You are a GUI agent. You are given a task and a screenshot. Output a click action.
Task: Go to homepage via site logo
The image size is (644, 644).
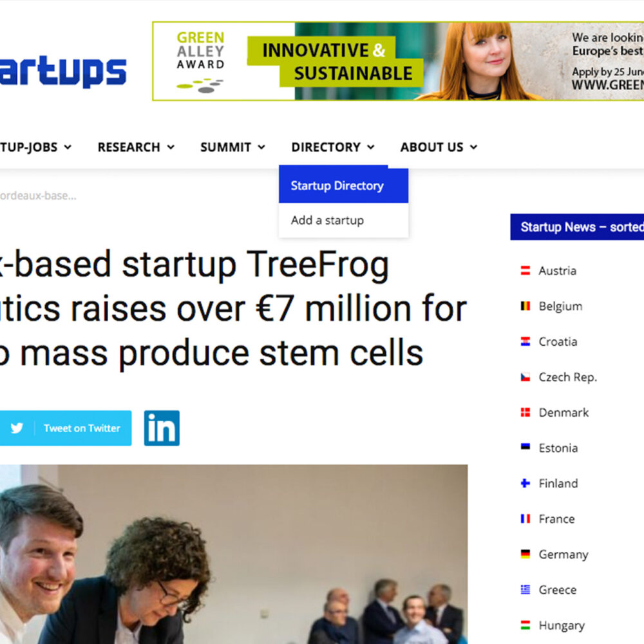click(x=63, y=72)
